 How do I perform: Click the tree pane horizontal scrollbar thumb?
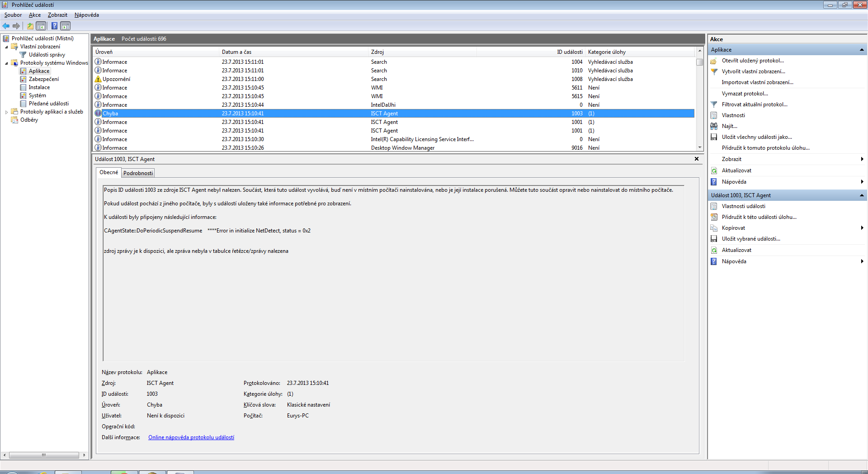pyautogui.click(x=44, y=455)
